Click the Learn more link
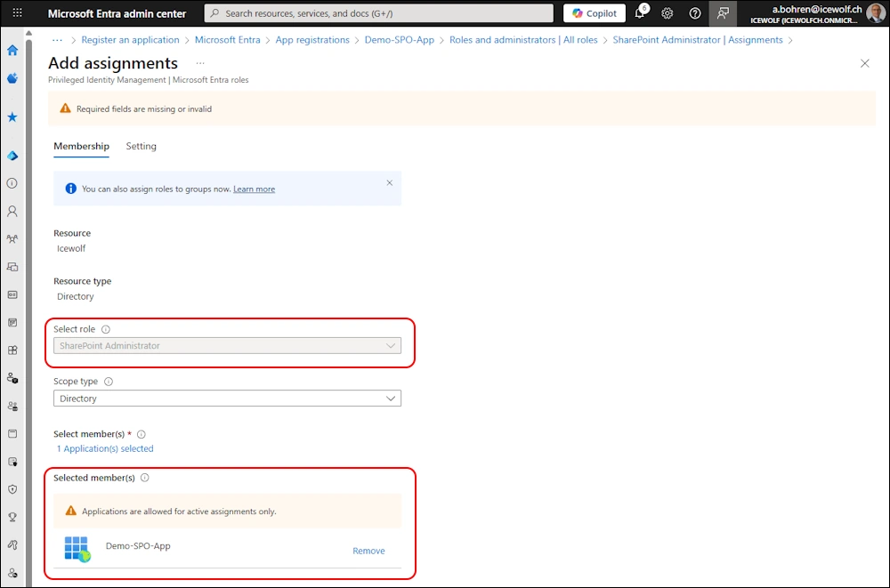Viewport: 890px width, 588px height. pyautogui.click(x=254, y=189)
